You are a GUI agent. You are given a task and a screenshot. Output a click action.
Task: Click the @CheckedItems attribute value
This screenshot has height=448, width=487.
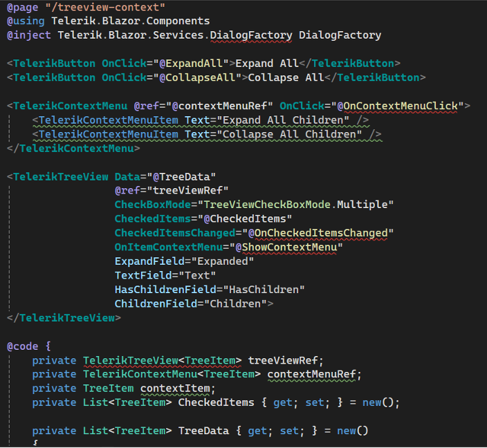click(245, 219)
